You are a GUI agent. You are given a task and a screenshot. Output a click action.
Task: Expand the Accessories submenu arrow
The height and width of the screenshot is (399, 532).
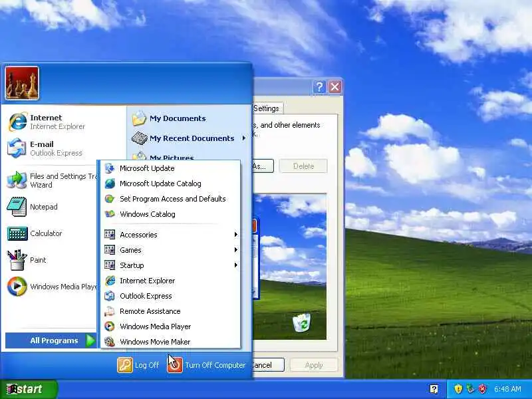(236, 235)
